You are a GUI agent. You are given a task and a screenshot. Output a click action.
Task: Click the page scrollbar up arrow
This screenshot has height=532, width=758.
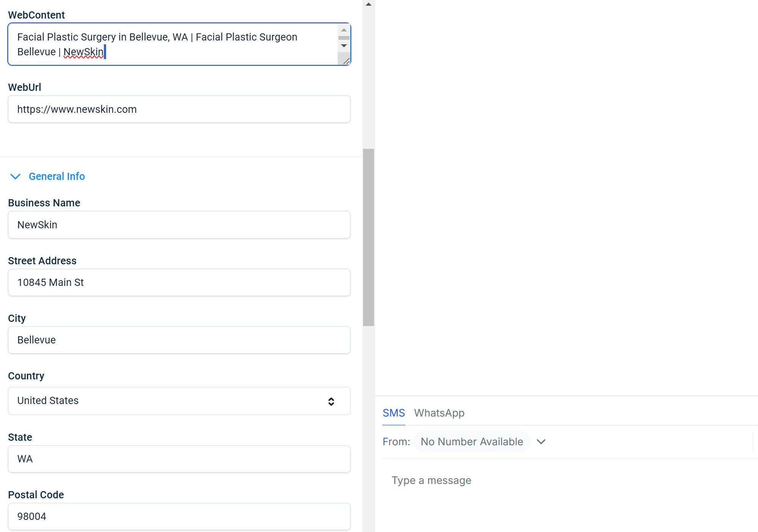pyautogui.click(x=368, y=4)
